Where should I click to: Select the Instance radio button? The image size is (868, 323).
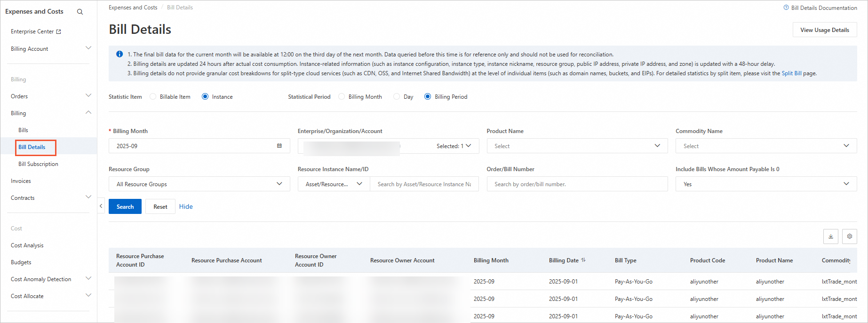pyautogui.click(x=205, y=96)
